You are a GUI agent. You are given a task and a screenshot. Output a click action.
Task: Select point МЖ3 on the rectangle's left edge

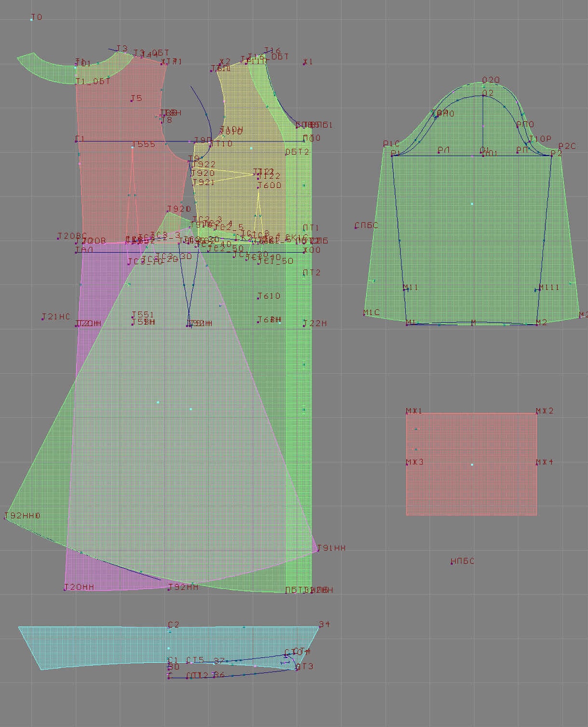[x=407, y=464]
